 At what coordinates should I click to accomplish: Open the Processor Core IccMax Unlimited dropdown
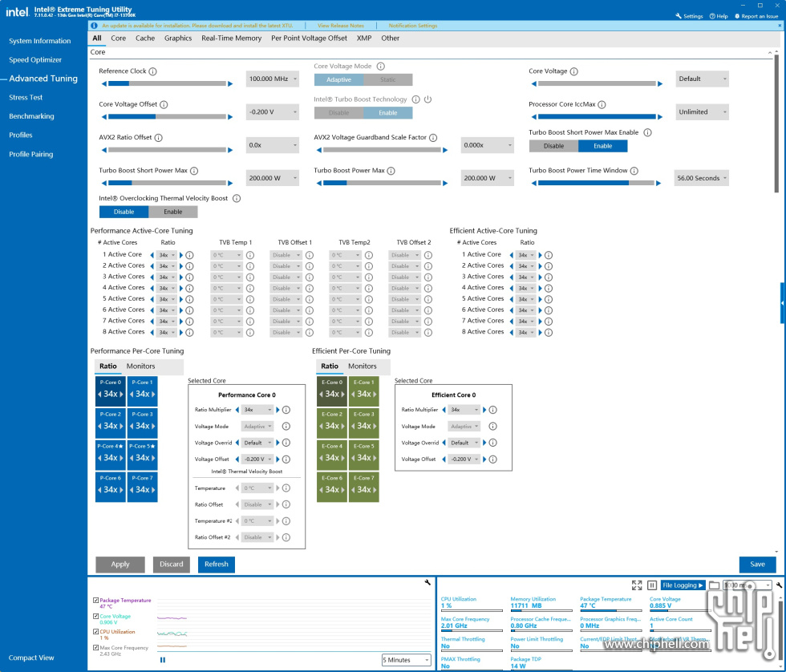703,111
